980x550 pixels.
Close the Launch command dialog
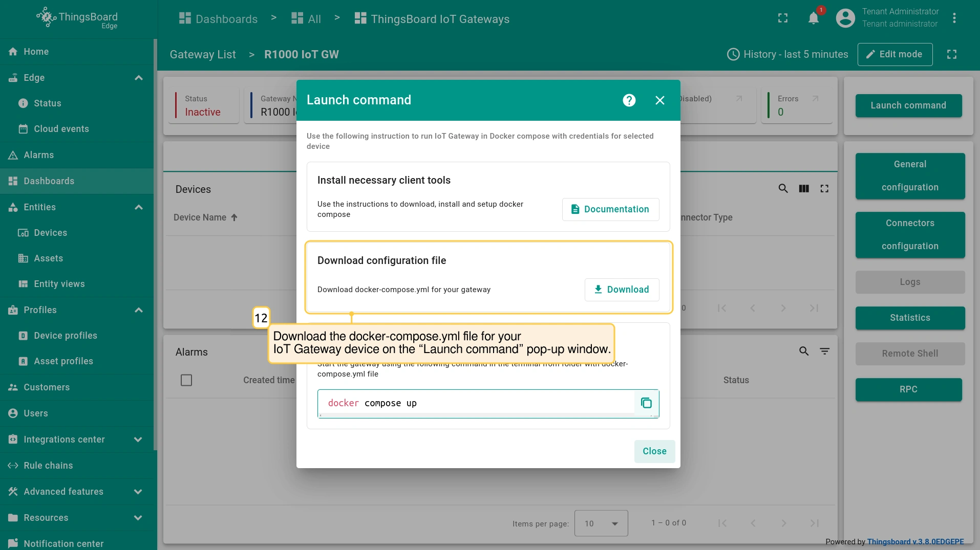tap(654, 451)
